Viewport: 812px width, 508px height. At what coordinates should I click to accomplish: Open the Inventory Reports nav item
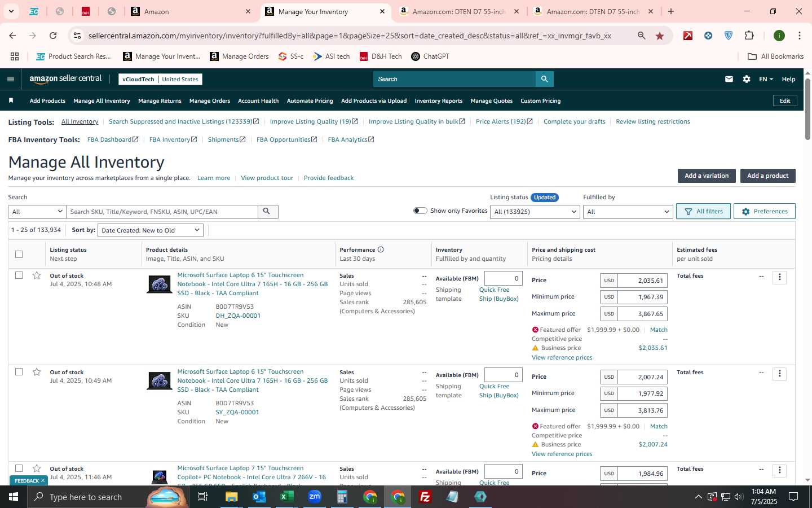pos(439,101)
